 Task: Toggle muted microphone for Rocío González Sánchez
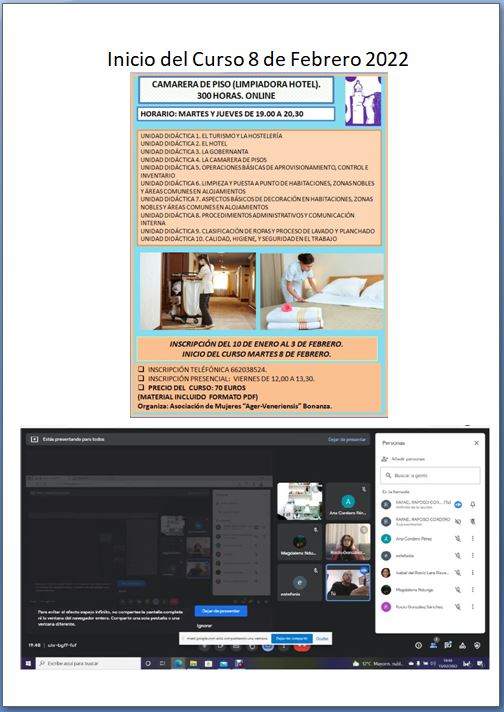pyautogui.click(x=458, y=607)
